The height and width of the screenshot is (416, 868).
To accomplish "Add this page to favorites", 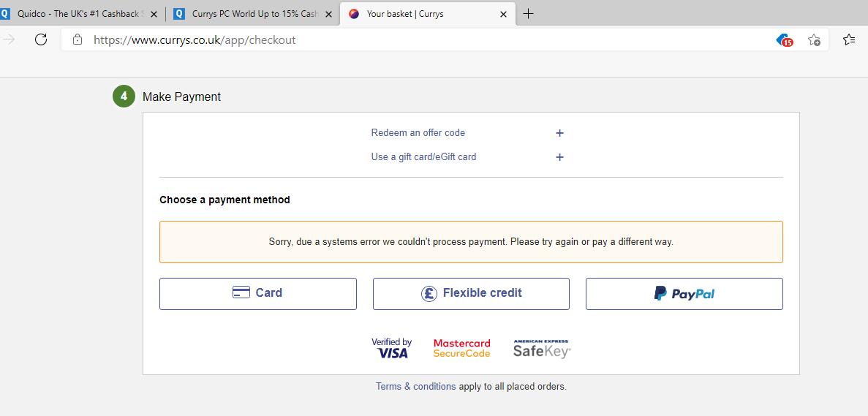I will (814, 40).
